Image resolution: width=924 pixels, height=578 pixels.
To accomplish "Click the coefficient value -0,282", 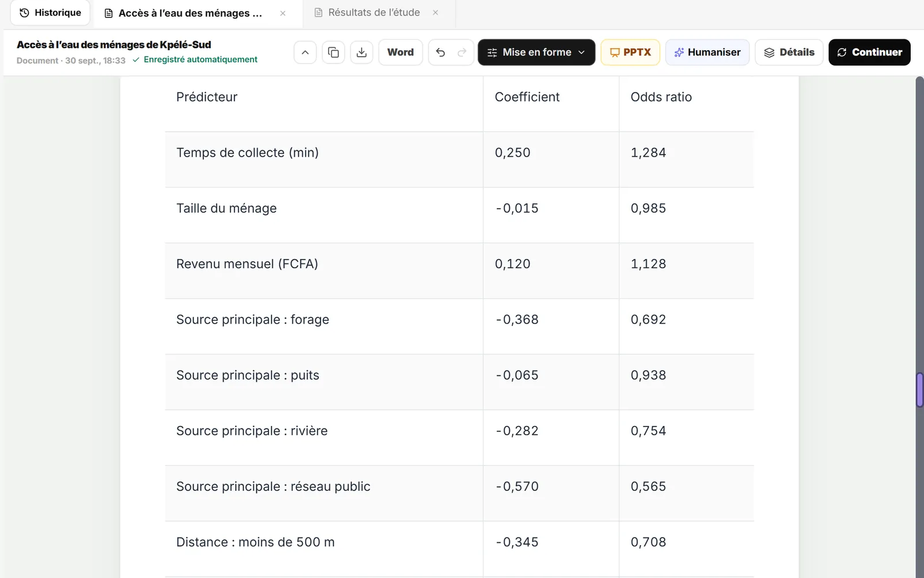I will pyautogui.click(x=517, y=431).
